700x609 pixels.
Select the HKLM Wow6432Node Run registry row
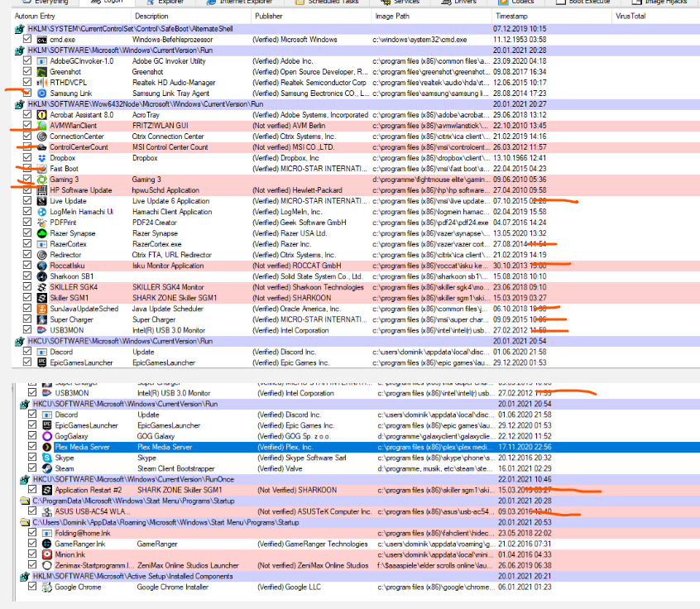[x=356, y=104]
